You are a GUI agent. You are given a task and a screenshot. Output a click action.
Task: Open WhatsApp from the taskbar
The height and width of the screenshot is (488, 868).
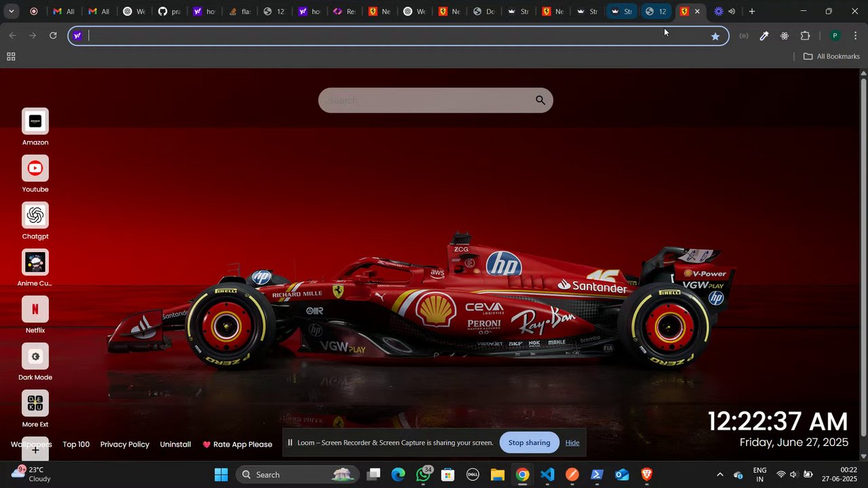point(423,474)
